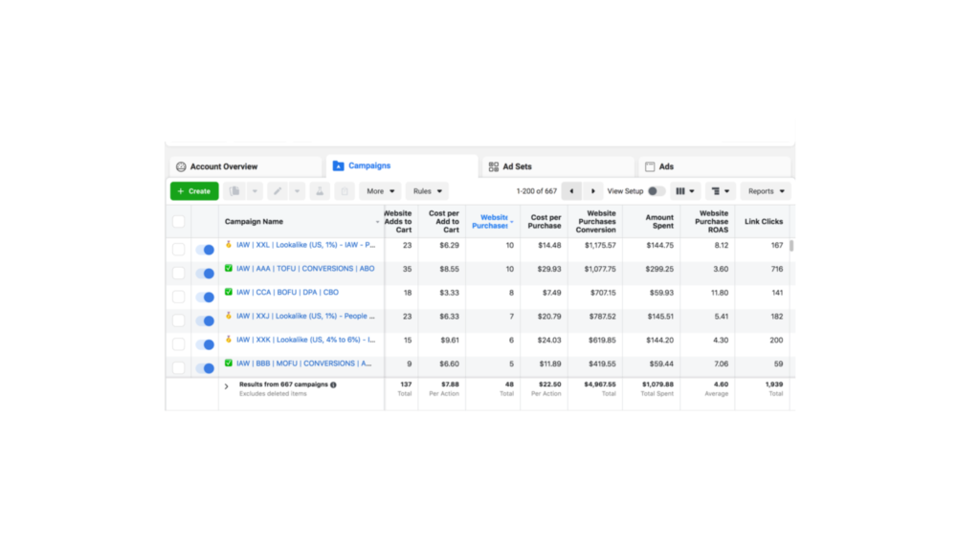Switch to the Ads tab

point(666,166)
